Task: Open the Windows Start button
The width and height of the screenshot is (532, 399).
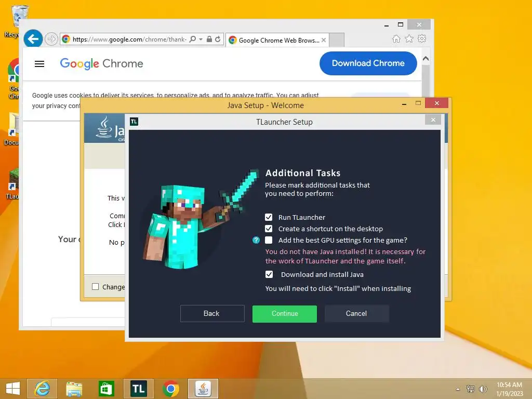Action: 13,389
